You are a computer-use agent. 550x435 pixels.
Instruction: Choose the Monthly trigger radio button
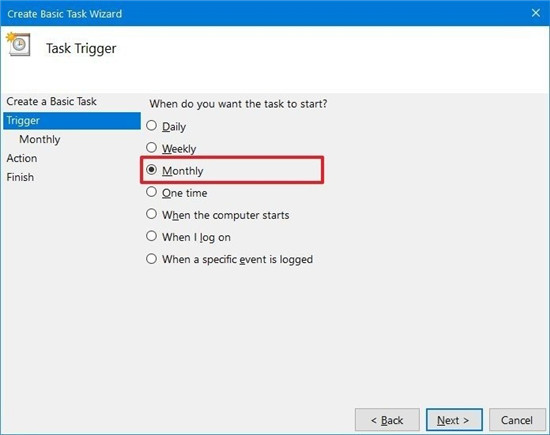tap(151, 170)
